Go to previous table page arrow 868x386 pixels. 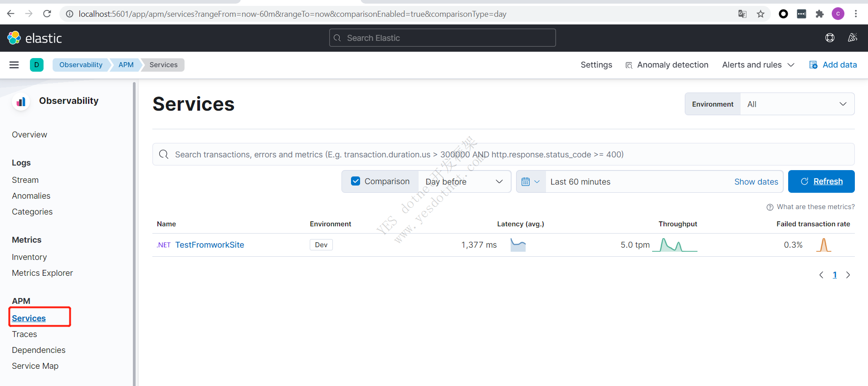tap(821, 275)
